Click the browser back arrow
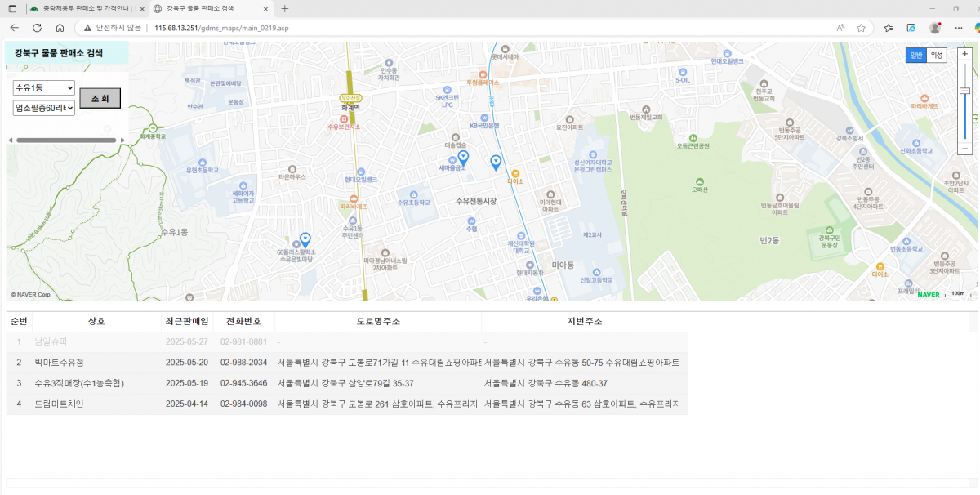Image resolution: width=980 pixels, height=495 pixels. point(14,27)
